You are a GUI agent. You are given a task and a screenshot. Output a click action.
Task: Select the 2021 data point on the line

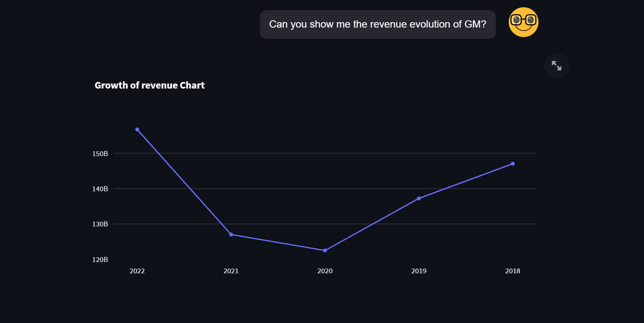coord(231,234)
